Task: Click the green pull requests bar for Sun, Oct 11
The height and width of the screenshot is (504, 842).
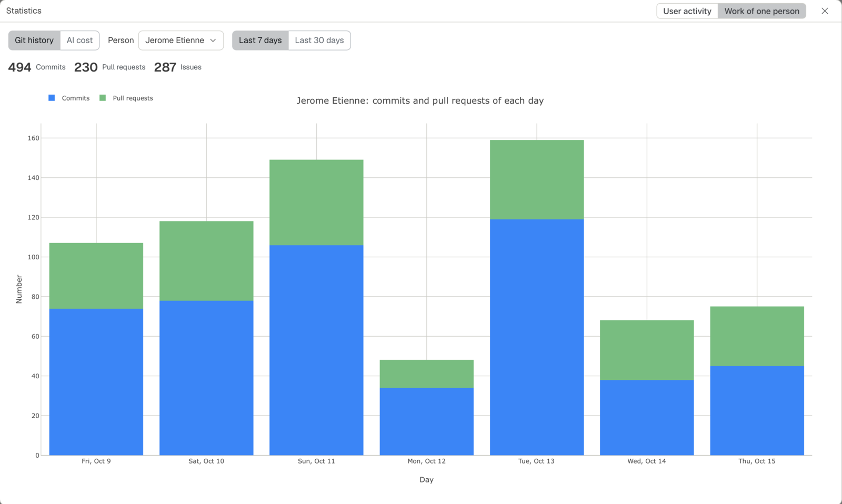Action: 316,203
